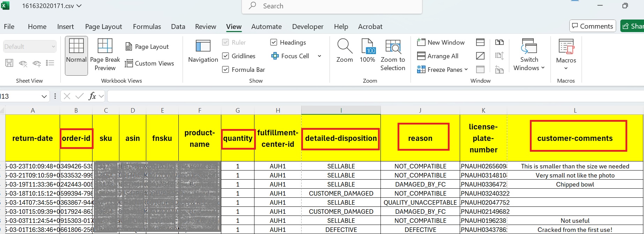Click the 'Chipped bowl' comment cell
Viewport: 644px width, 234px height.
click(575, 184)
